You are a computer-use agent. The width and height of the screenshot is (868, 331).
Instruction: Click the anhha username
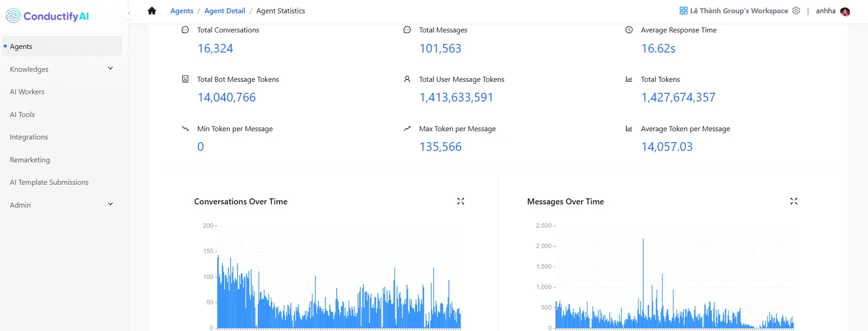[x=826, y=11]
